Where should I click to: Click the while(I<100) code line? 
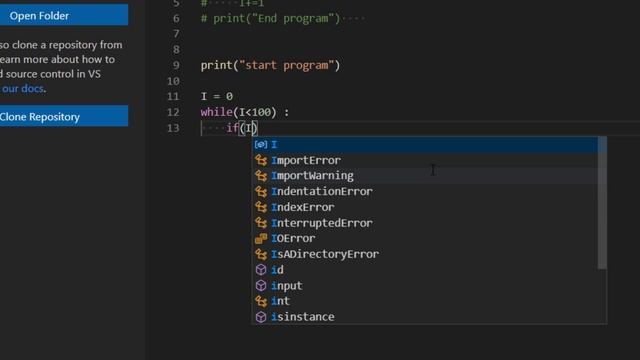point(245,112)
